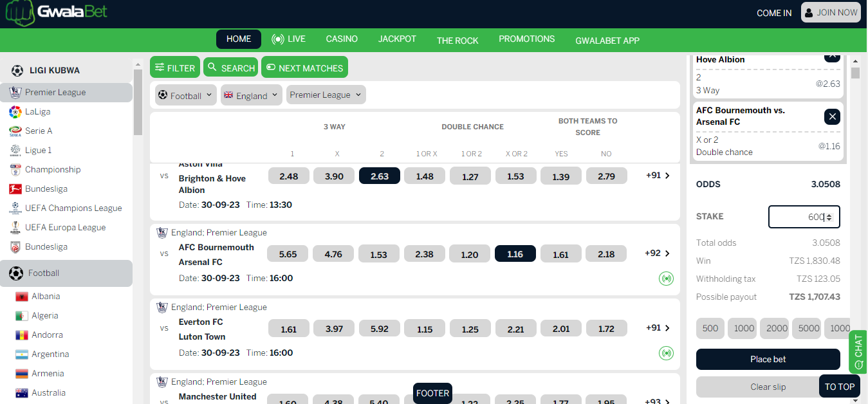Open the green CHAT widget
This screenshot has width=868, height=404.
coord(858,351)
